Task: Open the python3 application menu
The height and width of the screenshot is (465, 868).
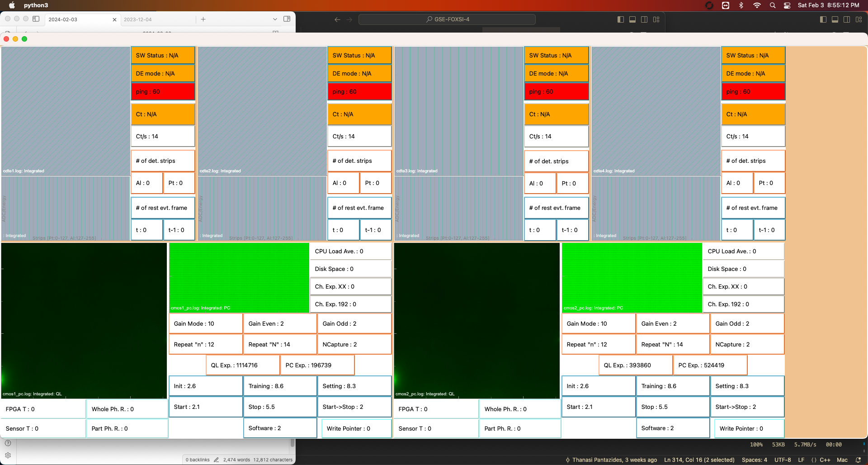Action: click(36, 5)
